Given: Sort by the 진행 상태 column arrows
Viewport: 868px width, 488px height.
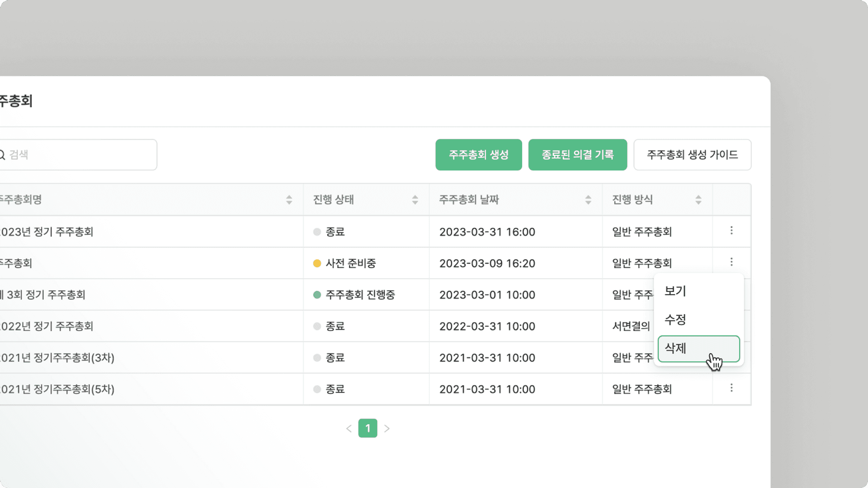Looking at the screenshot, I should coord(415,200).
